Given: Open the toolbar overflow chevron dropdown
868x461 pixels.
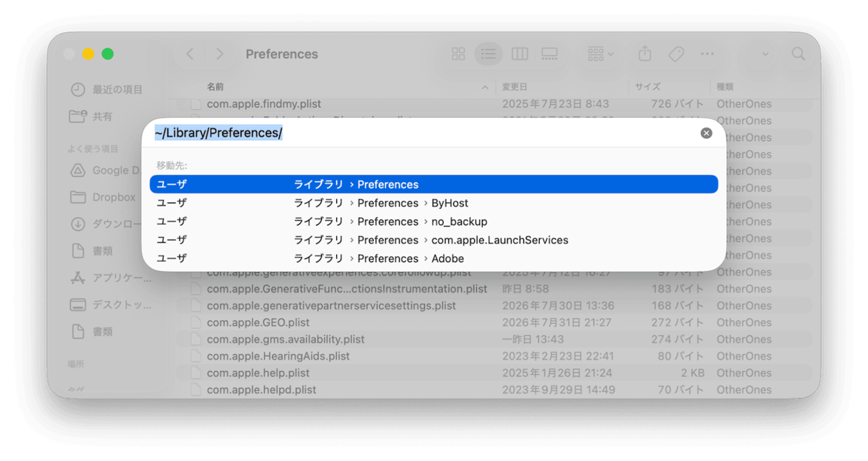Looking at the screenshot, I should tap(765, 54).
